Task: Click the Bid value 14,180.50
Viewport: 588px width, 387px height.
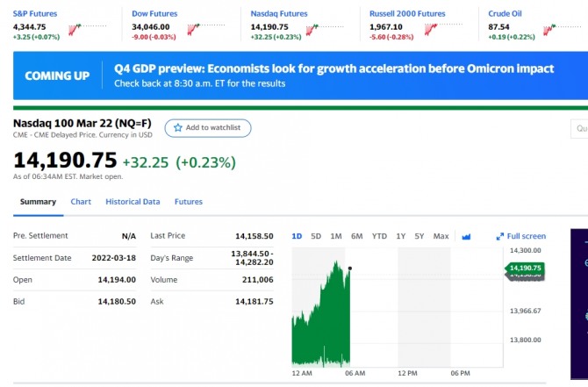Action: click(x=117, y=302)
